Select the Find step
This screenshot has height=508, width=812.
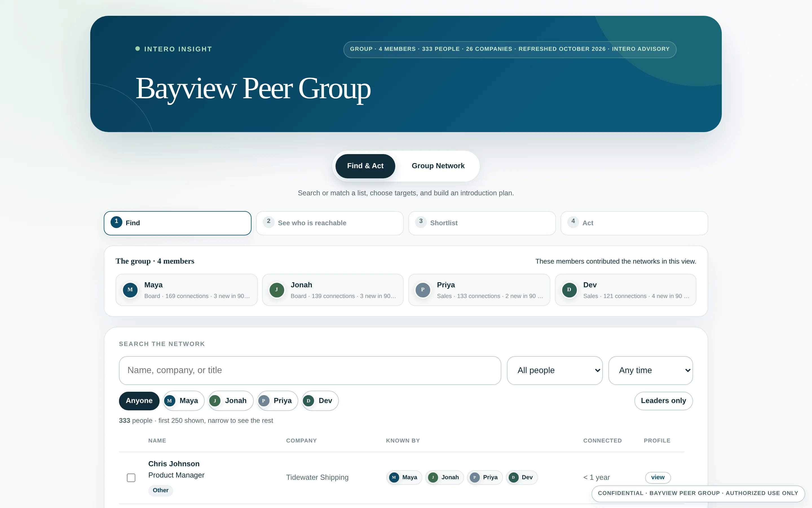178,223
